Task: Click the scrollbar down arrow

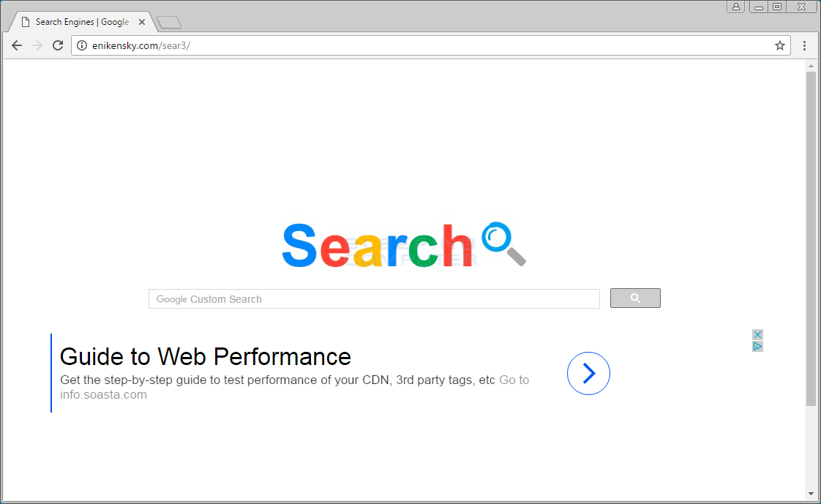Action: (x=811, y=494)
